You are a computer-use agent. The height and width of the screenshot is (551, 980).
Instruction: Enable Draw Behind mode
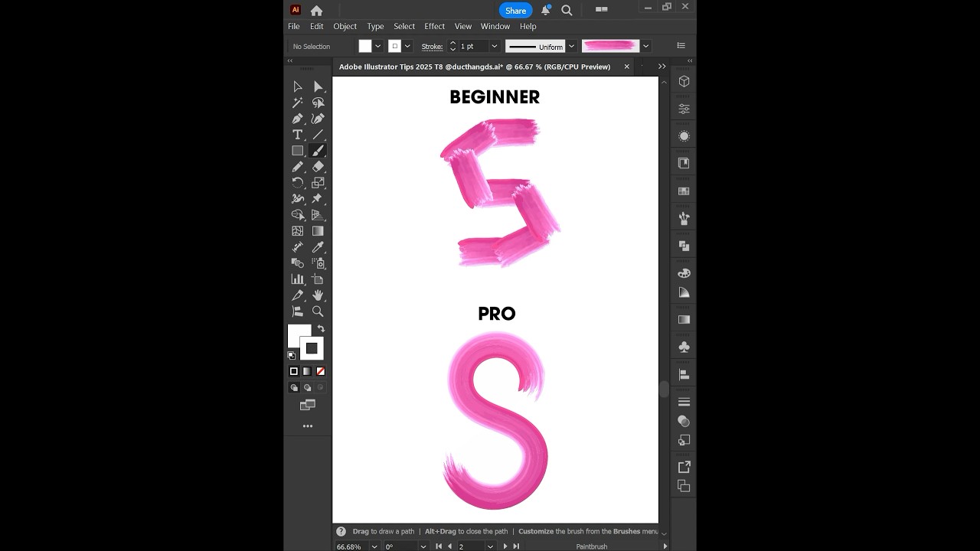click(x=307, y=388)
